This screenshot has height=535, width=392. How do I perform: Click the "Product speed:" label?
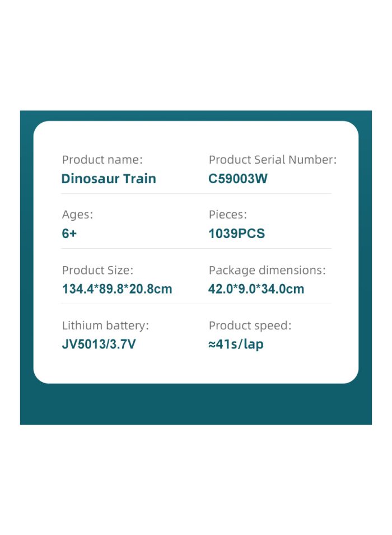click(250, 326)
